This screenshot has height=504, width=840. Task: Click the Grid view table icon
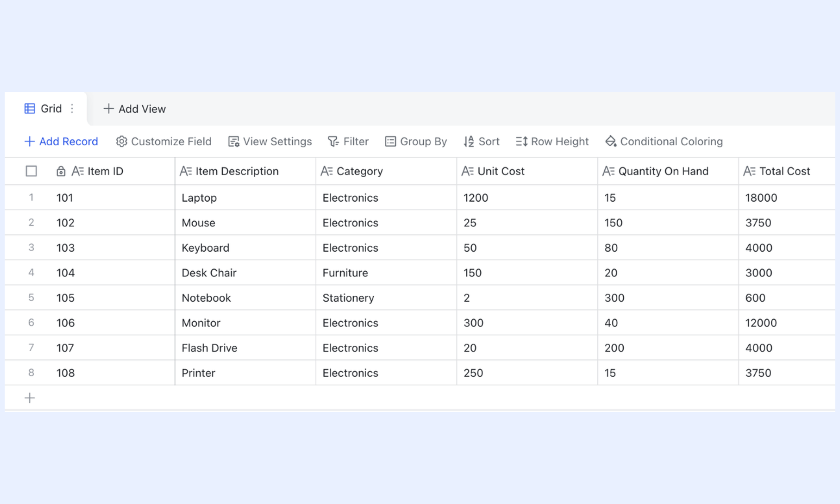(29, 109)
